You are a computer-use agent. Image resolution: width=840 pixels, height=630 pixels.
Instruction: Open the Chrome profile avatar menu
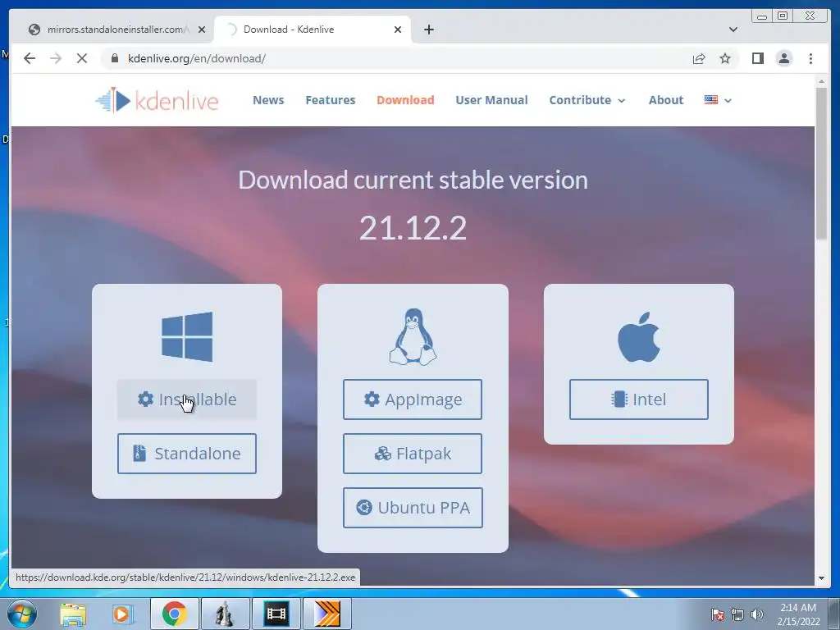coord(783,58)
